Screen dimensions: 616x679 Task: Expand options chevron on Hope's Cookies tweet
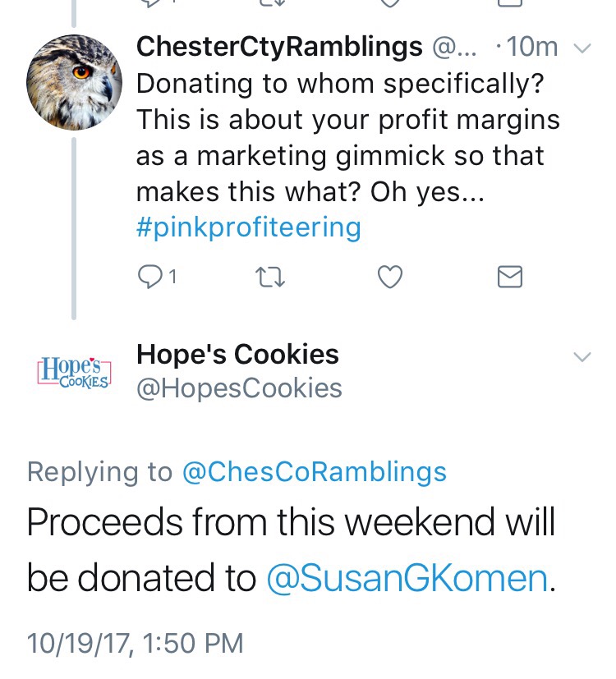pos(582,357)
